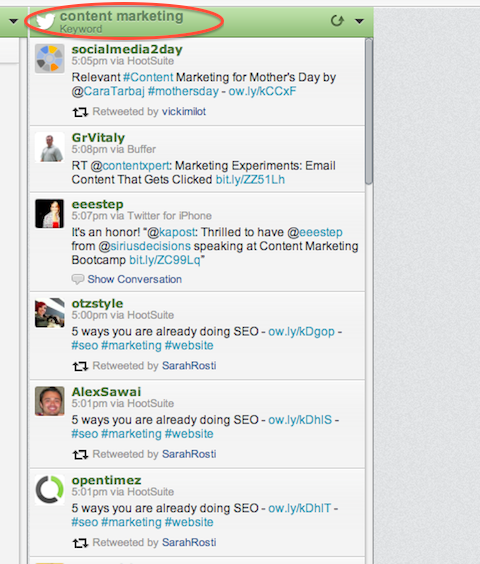Refresh the content marketing stream
Screen dimensions: 480x564
click(337, 21)
